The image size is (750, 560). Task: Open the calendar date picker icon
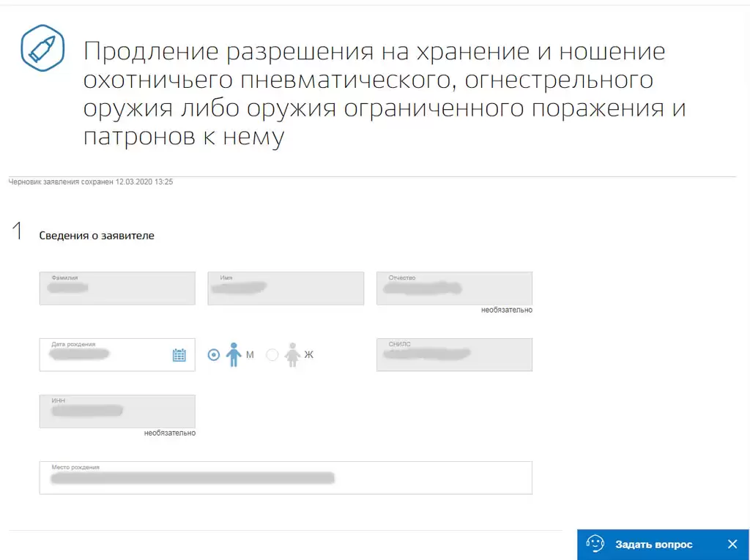pos(179,355)
